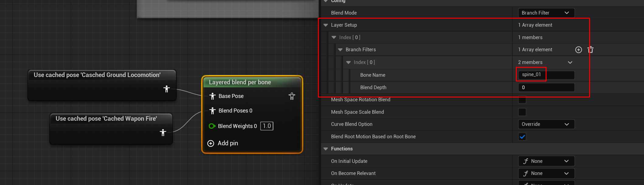Viewport: 644px width, 185px height.
Task: Collapse the Functions section
Action: 326,149
